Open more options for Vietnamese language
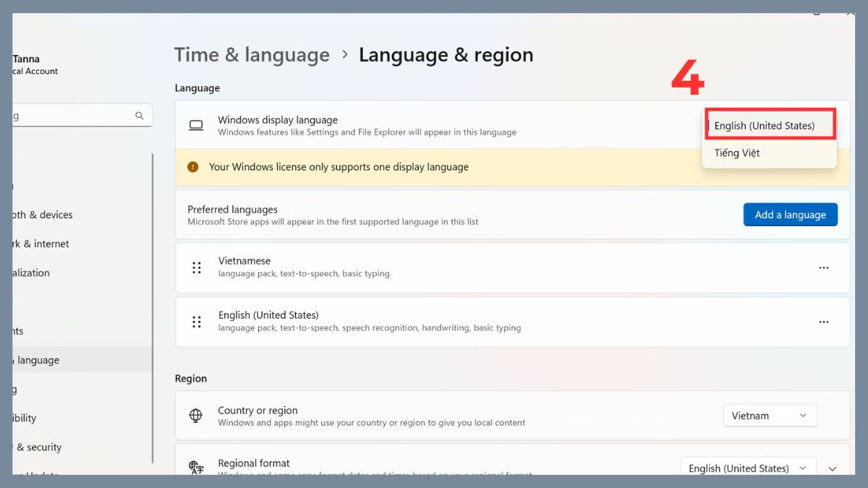 [x=823, y=267]
